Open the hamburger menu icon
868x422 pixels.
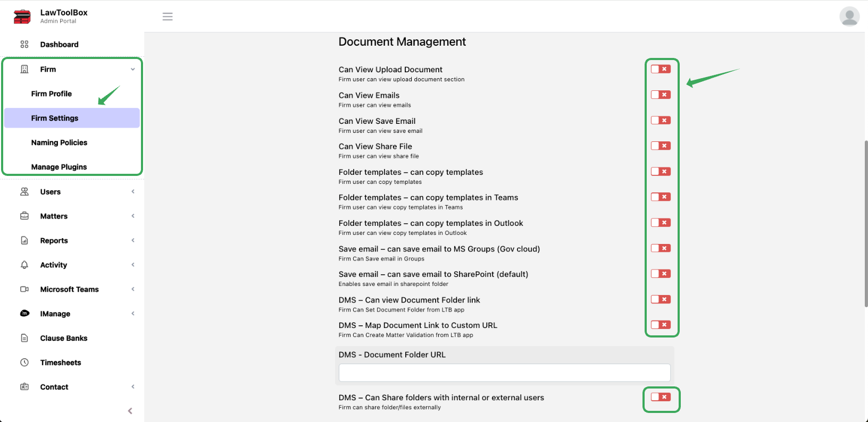168,16
